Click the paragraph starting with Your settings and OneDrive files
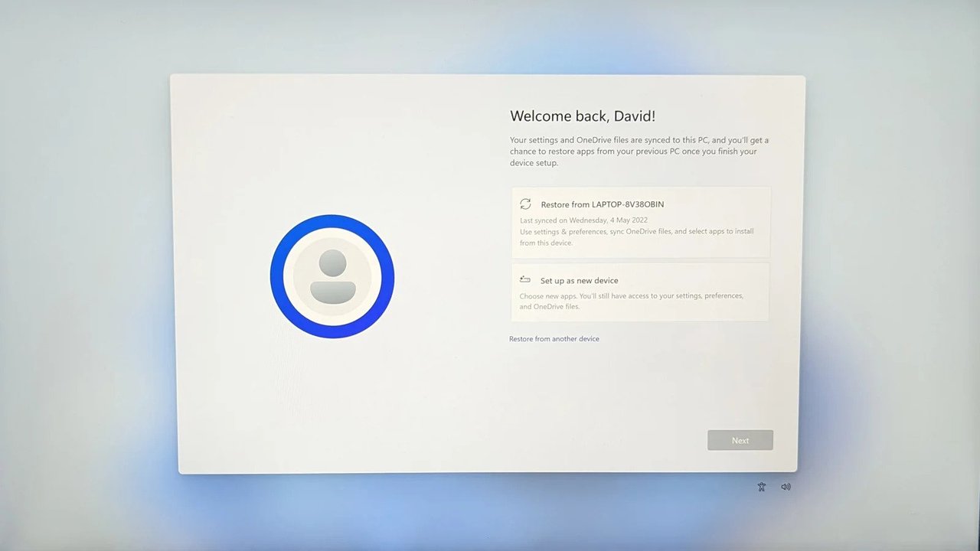The width and height of the screenshot is (980, 551). pyautogui.click(x=639, y=152)
